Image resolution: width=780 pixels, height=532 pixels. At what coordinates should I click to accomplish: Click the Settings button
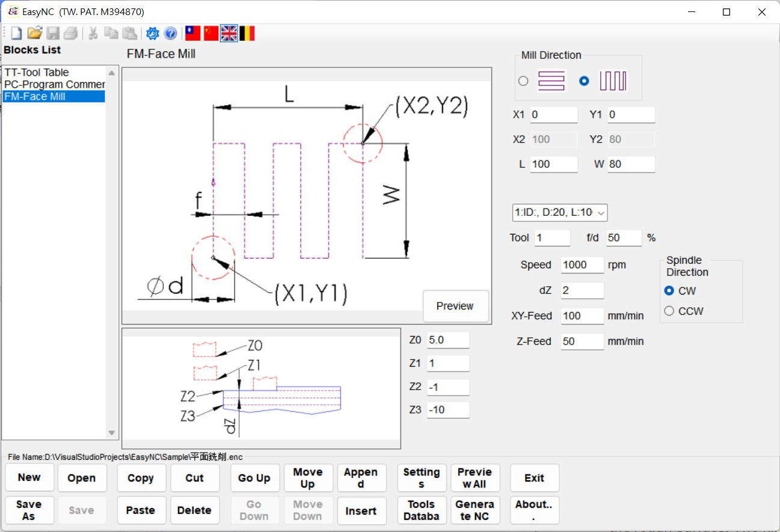click(x=422, y=478)
